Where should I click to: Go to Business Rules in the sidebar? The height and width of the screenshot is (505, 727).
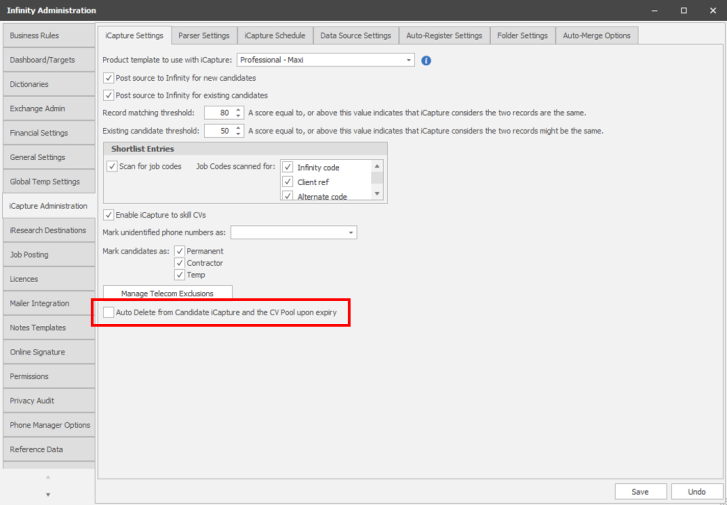(x=48, y=35)
